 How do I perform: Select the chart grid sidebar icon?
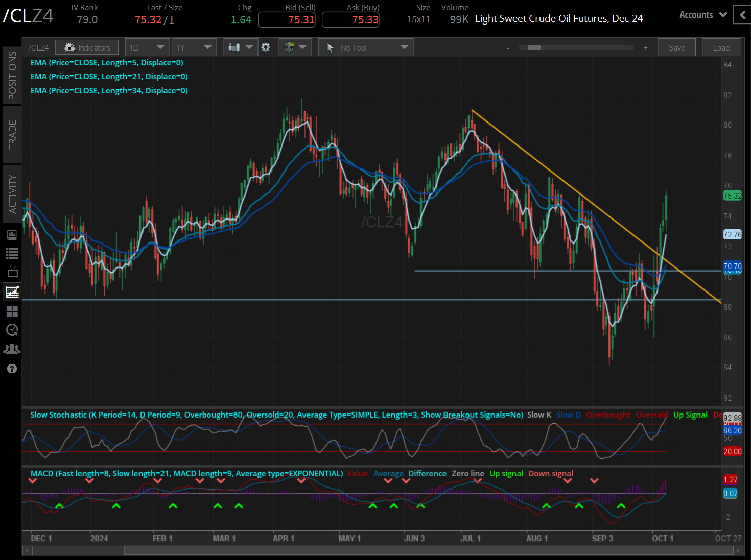tap(12, 291)
